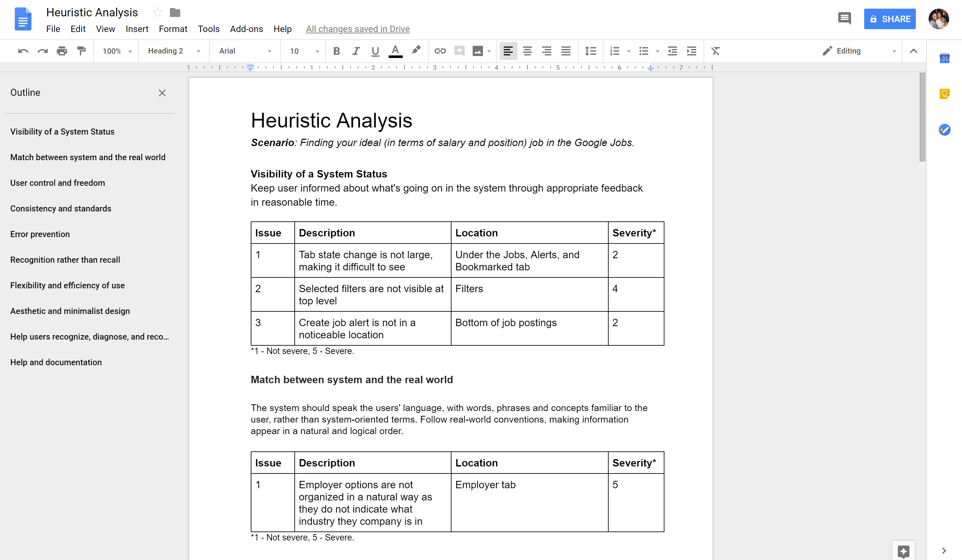Open the Arial font dropdown
Image resolution: width=962 pixels, height=560 pixels.
pyautogui.click(x=245, y=51)
